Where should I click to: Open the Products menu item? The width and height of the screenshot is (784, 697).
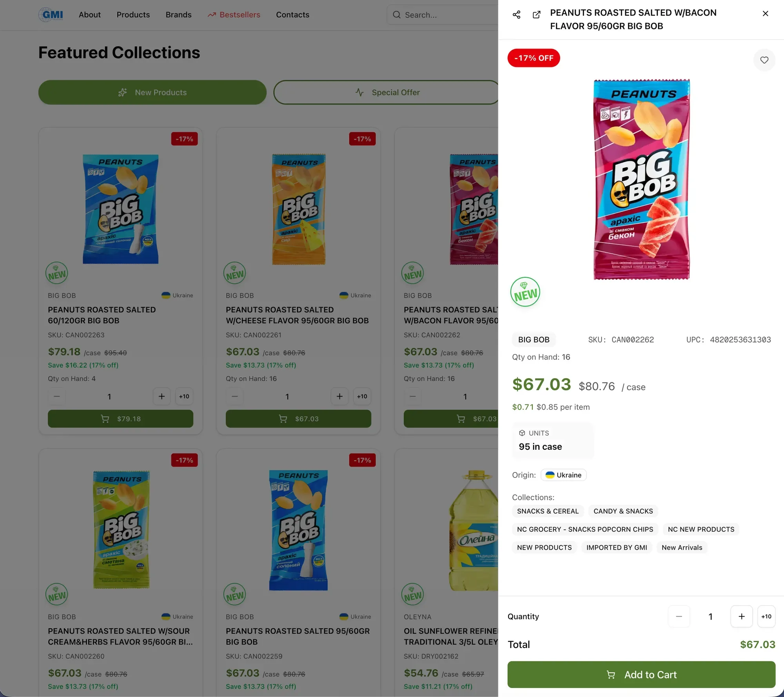click(133, 15)
